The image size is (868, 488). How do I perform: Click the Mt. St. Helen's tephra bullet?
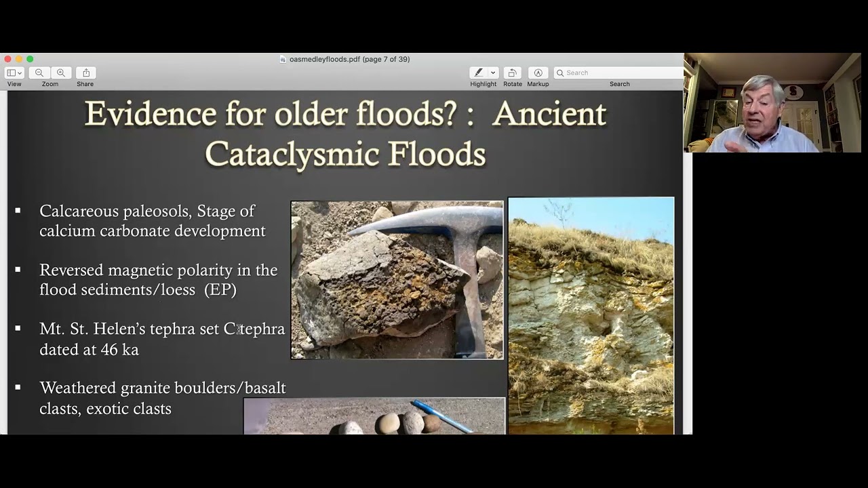(x=162, y=339)
